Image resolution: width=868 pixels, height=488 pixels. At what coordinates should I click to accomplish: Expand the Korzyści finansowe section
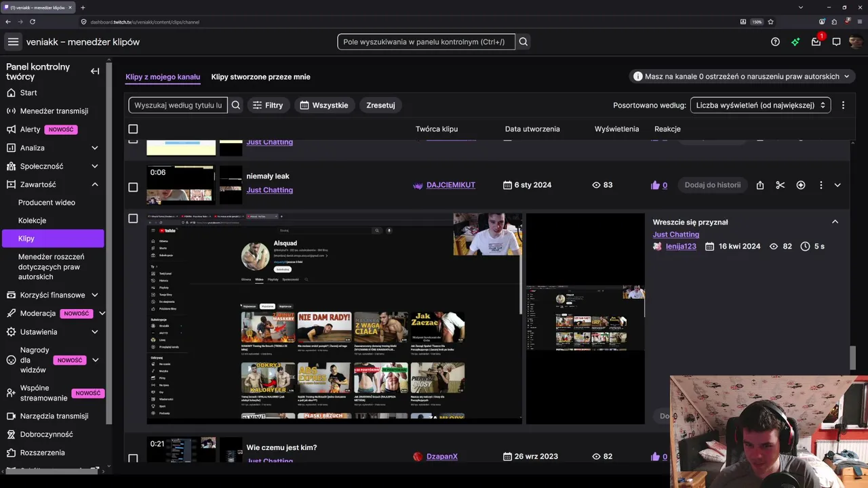click(95, 295)
